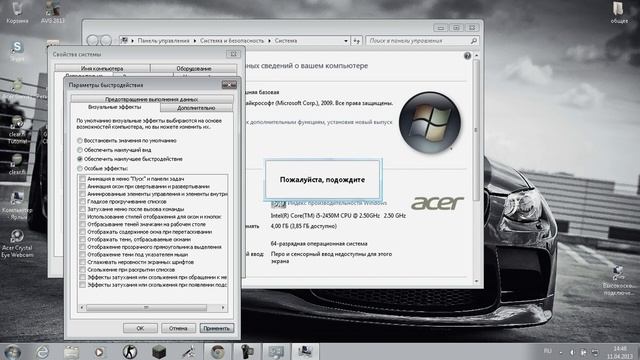Focus the Поиск в панели управления field
The height and width of the screenshot is (360, 640).
[422, 41]
